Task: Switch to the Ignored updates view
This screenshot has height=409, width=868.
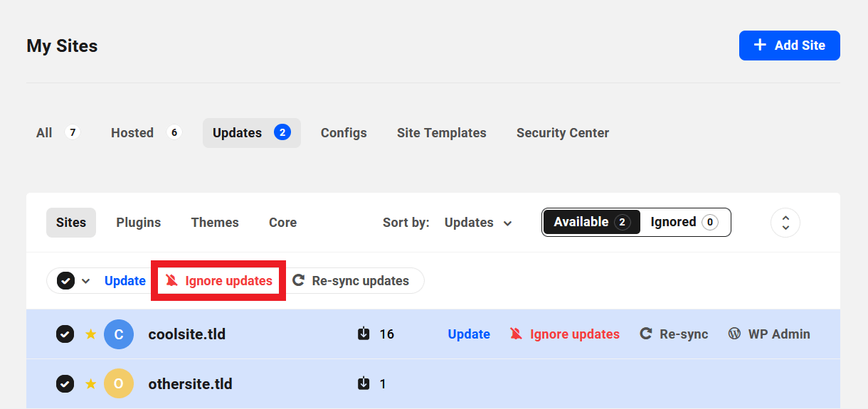Action: tap(684, 222)
